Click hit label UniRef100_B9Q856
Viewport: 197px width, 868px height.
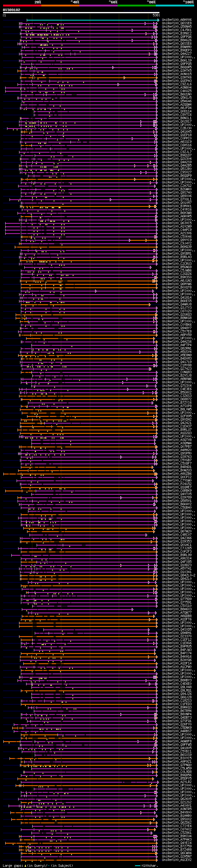tap(177, 775)
